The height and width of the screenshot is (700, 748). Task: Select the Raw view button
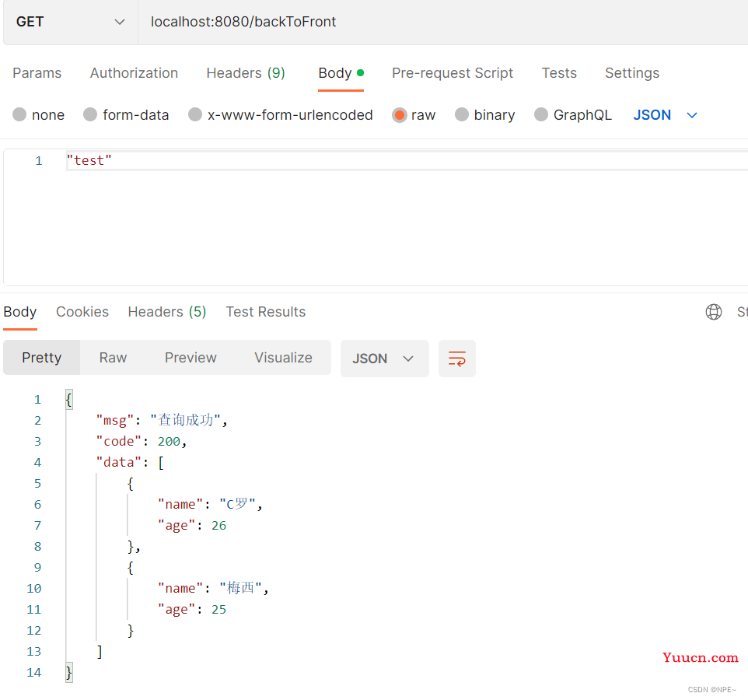point(113,358)
